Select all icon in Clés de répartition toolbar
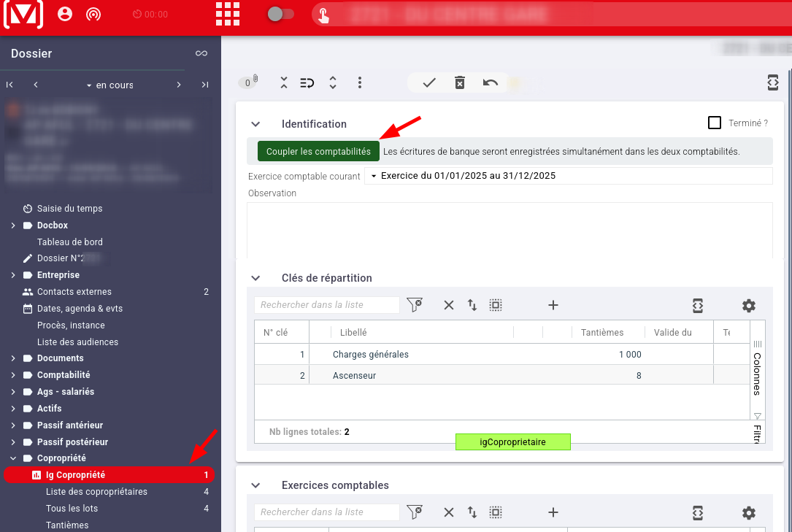 point(496,305)
